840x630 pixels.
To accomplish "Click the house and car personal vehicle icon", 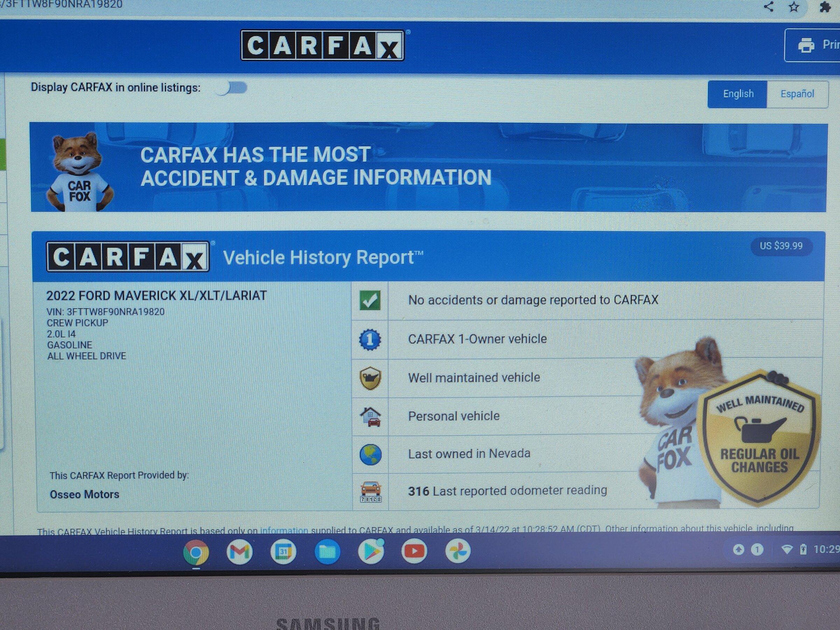I will 371,417.
